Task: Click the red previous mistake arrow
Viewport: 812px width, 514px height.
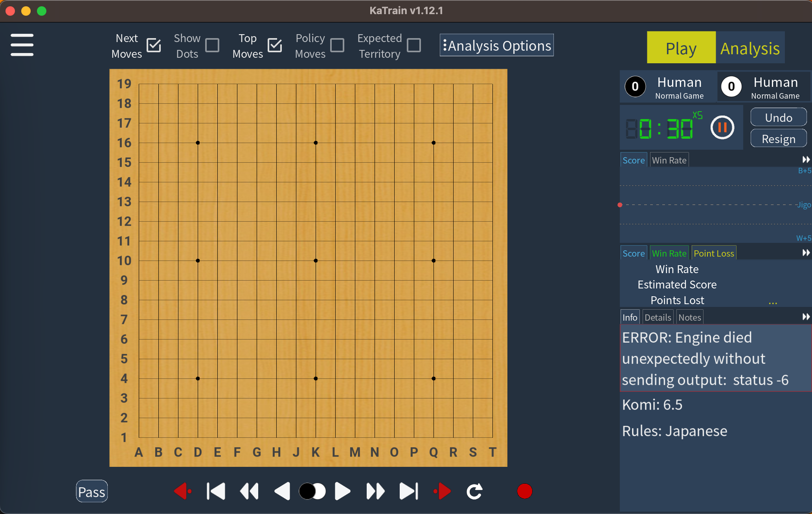Action: (183, 491)
